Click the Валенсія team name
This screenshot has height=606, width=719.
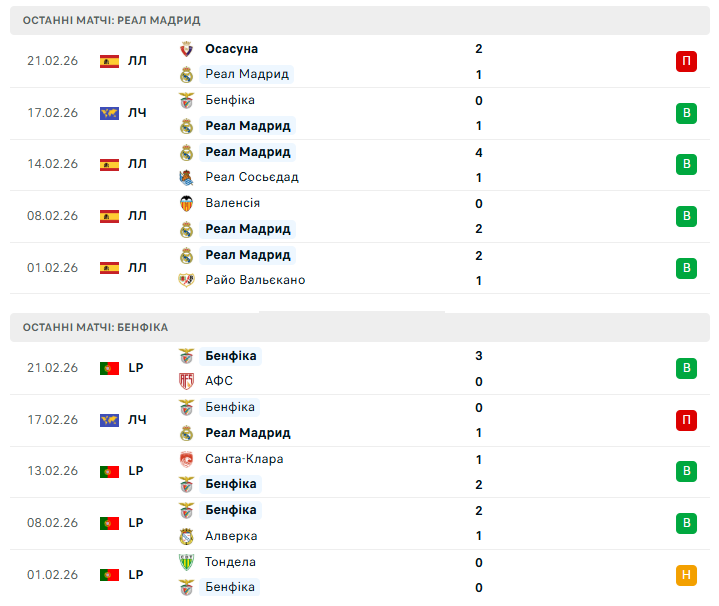click(232, 204)
